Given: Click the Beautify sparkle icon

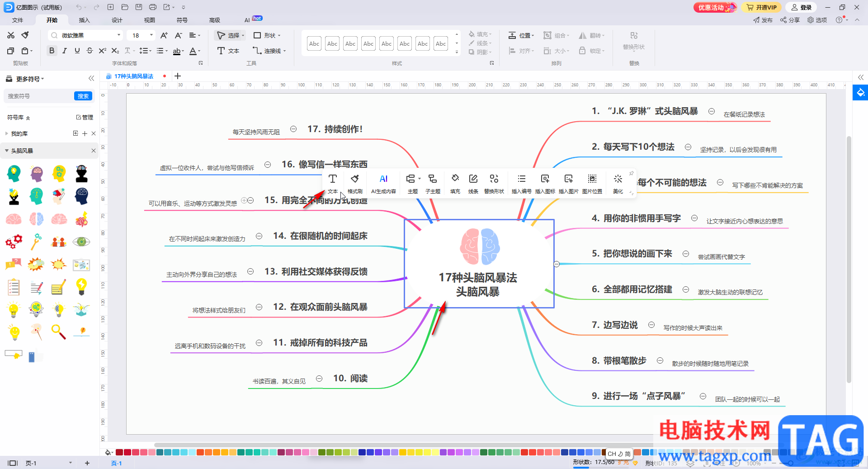Looking at the screenshot, I should (618, 184).
